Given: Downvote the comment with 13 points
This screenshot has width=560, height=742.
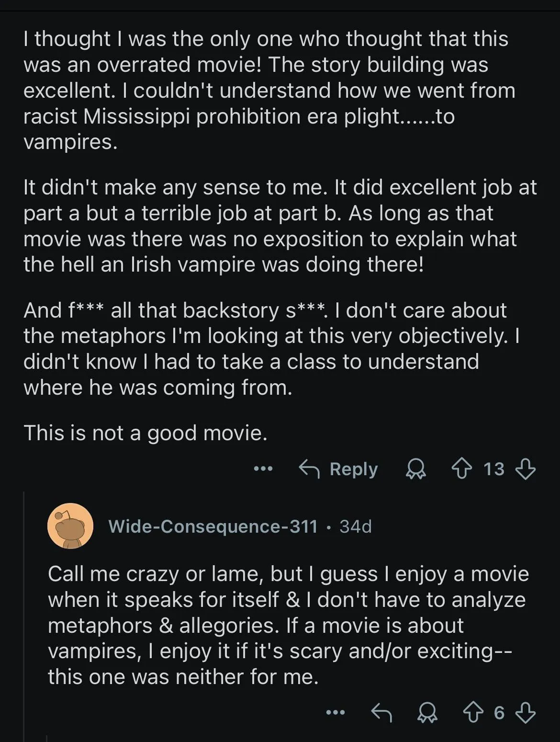Looking at the screenshot, I should 525,468.
